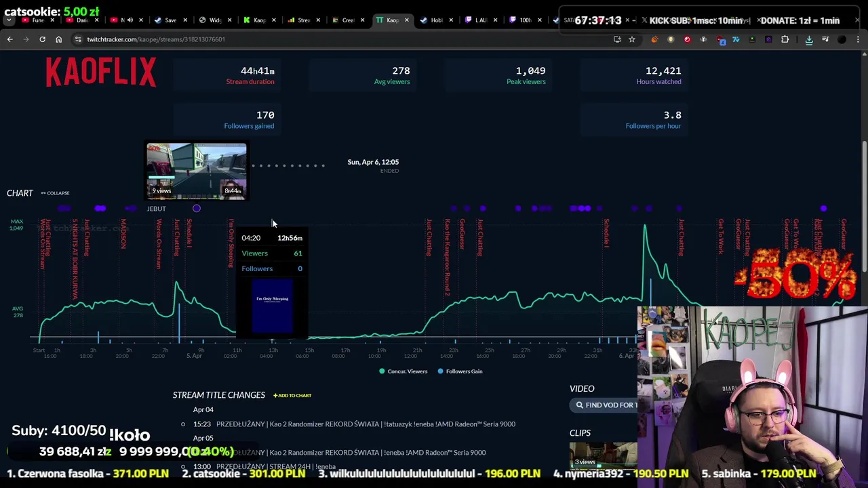
Task: Click the 'Sun, Apr 6, 12:05' ended date
Action: coord(373,162)
